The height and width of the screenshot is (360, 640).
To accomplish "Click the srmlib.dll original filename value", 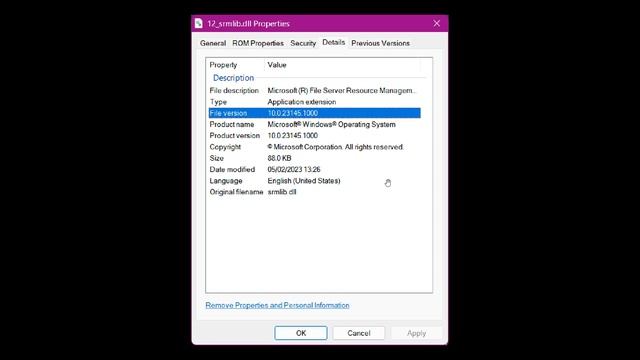I will [x=282, y=192].
